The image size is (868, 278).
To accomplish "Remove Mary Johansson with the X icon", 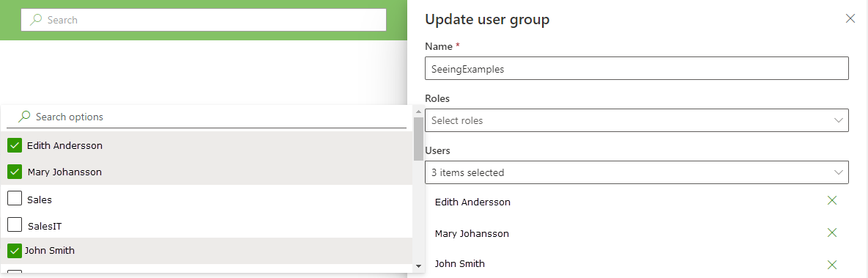I will coord(831,233).
